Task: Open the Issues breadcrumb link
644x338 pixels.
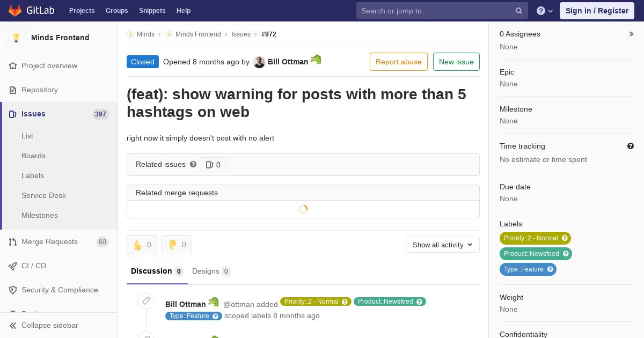Action: pyautogui.click(x=241, y=34)
